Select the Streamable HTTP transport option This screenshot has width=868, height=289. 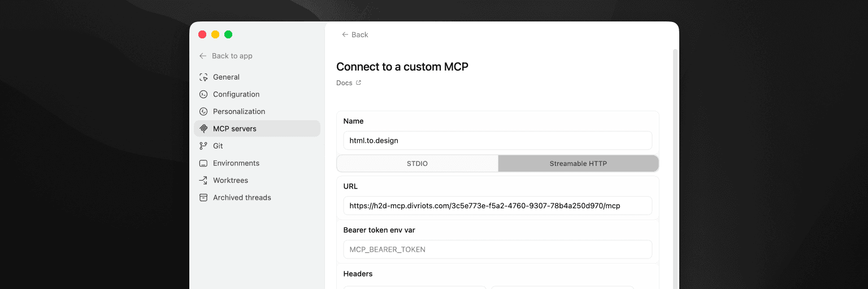pyautogui.click(x=578, y=164)
